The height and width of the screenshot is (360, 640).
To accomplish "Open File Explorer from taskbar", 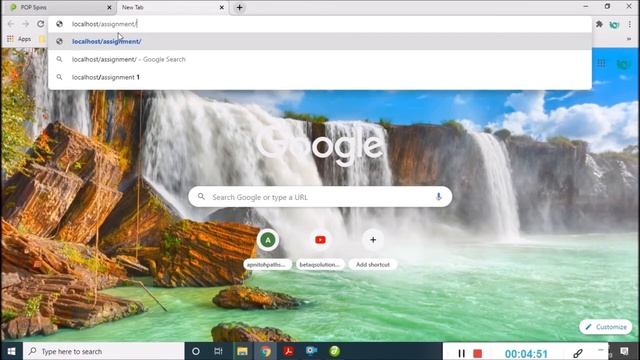I will coord(242,351).
